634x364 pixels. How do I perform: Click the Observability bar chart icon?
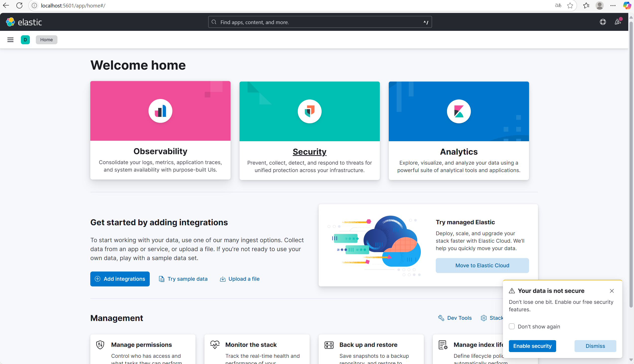pos(160,111)
